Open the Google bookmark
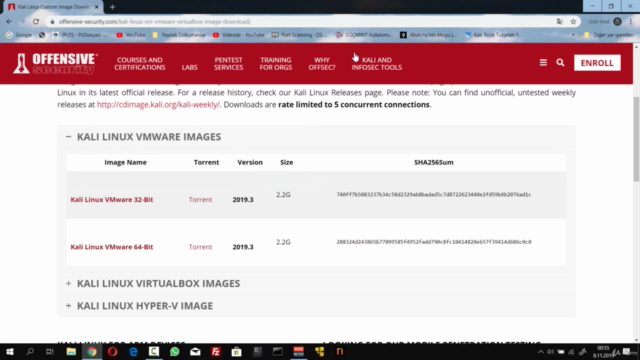This screenshot has width=640, height=360. click(x=19, y=35)
